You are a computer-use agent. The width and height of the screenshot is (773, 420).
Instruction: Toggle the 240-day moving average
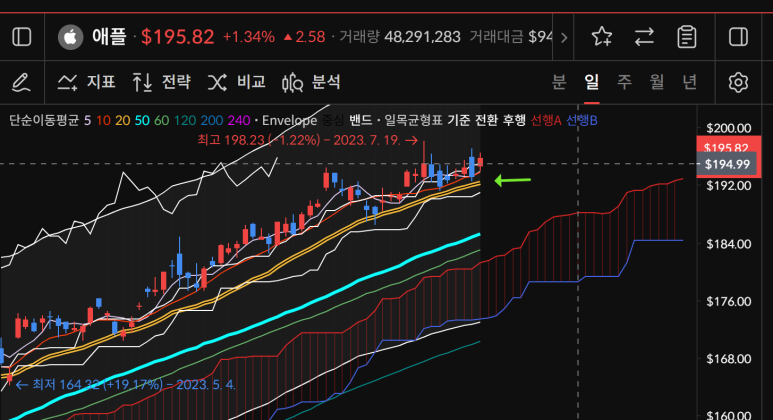click(239, 120)
